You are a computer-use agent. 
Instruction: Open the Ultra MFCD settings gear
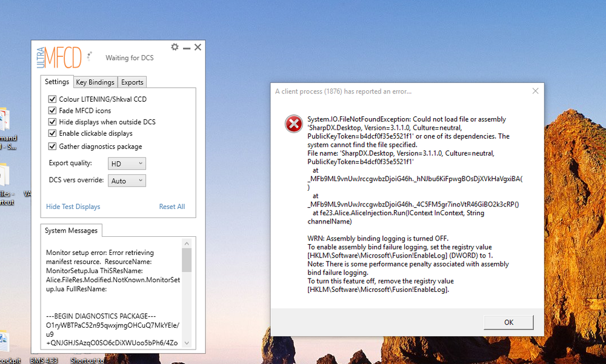[x=175, y=47]
